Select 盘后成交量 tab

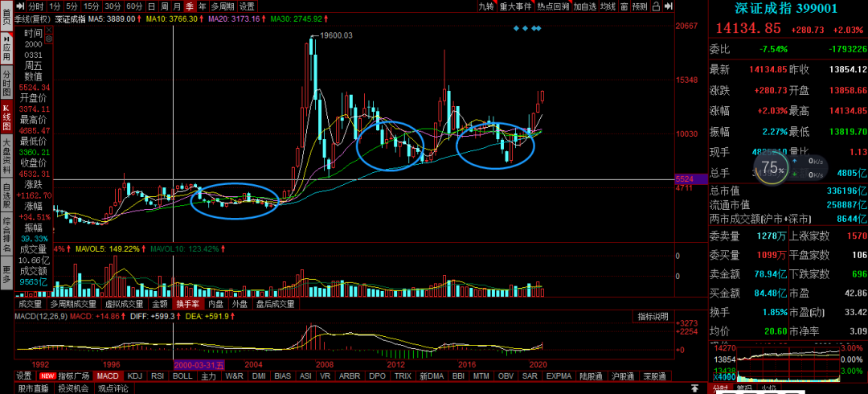(275, 304)
